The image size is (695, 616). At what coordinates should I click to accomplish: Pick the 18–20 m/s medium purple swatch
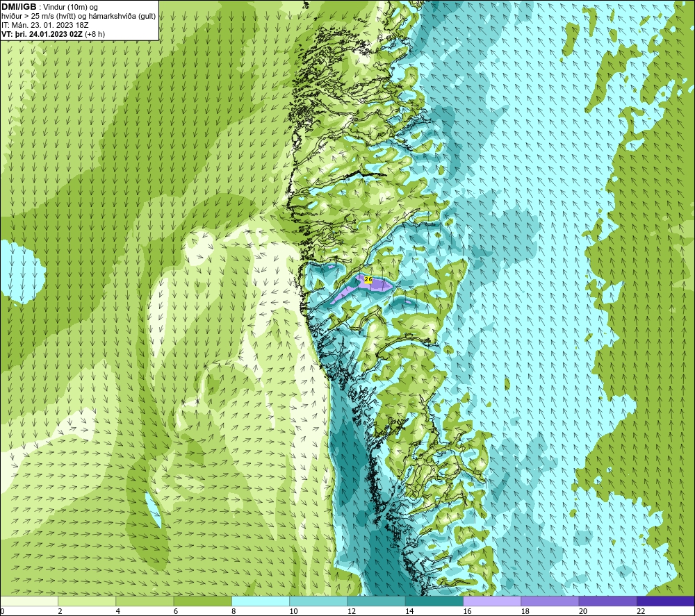(550, 601)
